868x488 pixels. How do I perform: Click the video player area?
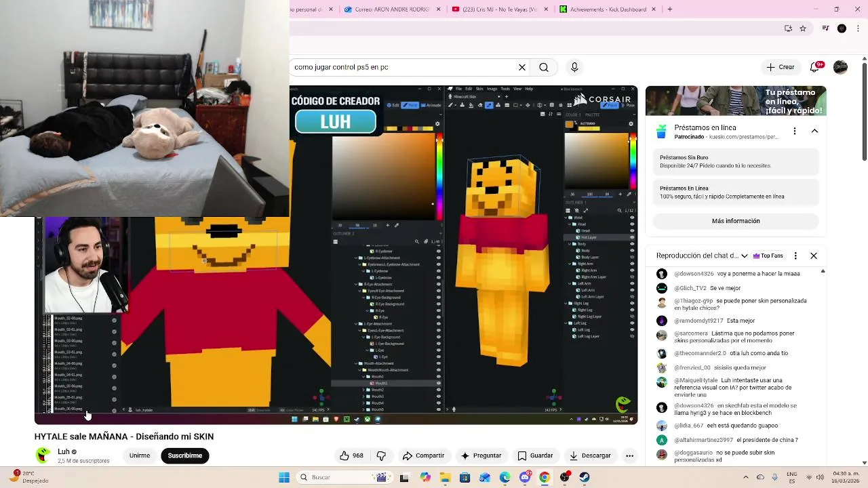click(x=336, y=255)
